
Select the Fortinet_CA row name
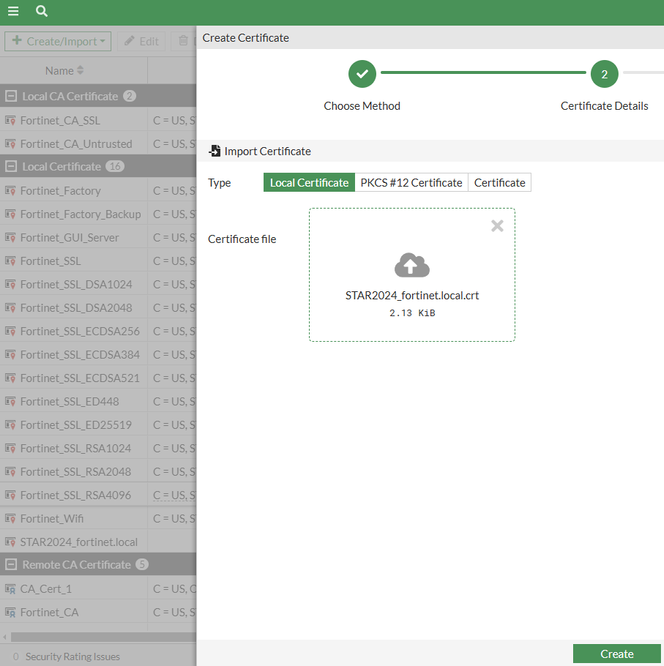[x=49, y=612]
